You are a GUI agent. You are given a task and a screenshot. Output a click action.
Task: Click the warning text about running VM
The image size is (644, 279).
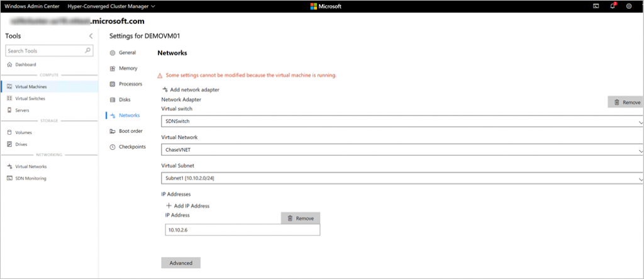pos(251,76)
